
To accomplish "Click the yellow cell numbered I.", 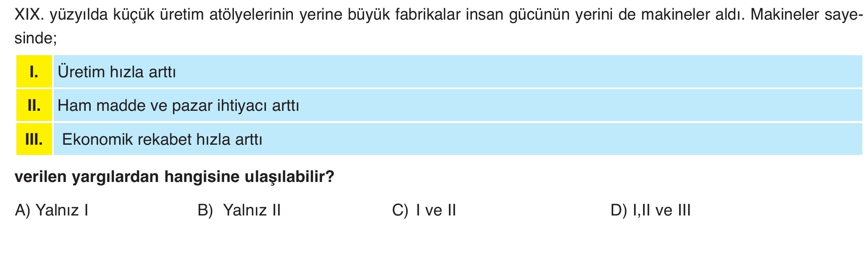I will (34, 72).
